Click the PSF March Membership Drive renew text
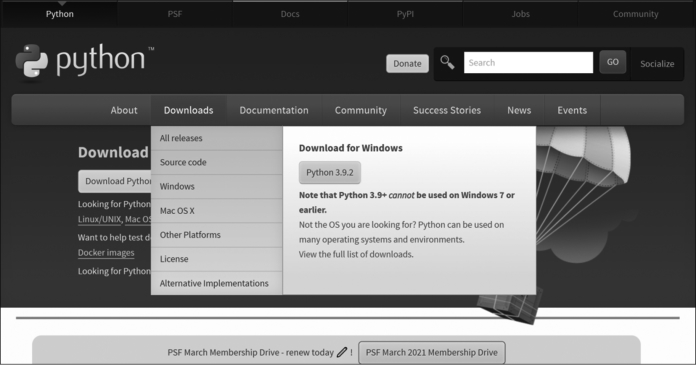This screenshot has height=365, width=696. coord(250,353)
